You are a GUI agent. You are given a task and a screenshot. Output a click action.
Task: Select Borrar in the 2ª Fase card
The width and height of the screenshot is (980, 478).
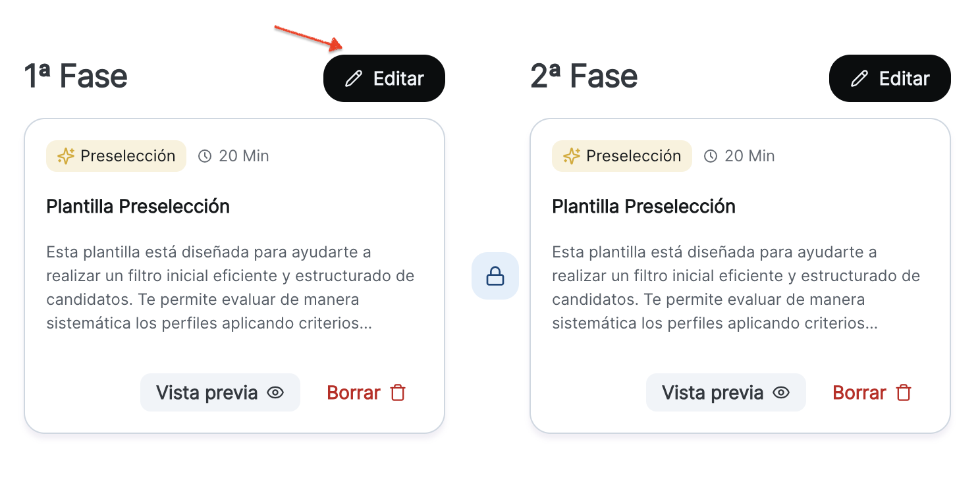point(860,393)
